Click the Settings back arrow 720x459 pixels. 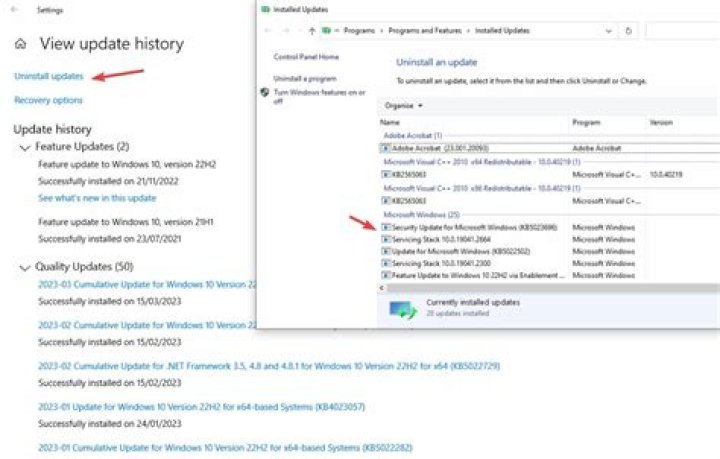(x=17, y=8)
